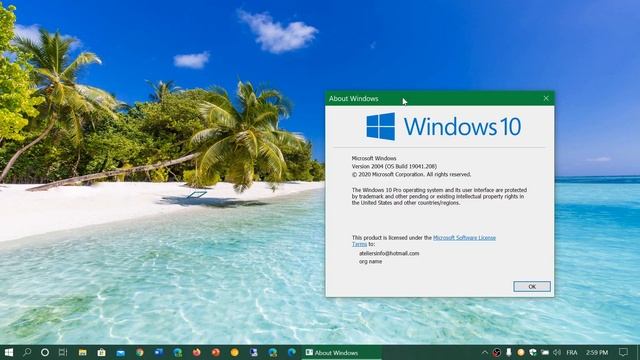Click the 'Microsoft Windows' text line

[x=374, y=158]
